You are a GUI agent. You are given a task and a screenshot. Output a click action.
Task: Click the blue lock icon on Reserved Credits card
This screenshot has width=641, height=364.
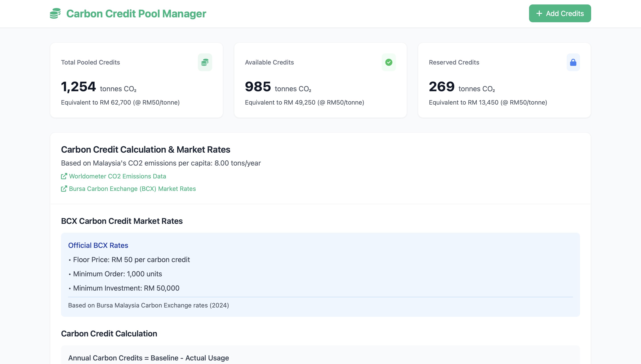pyautogui.click(x=573, y=62)
